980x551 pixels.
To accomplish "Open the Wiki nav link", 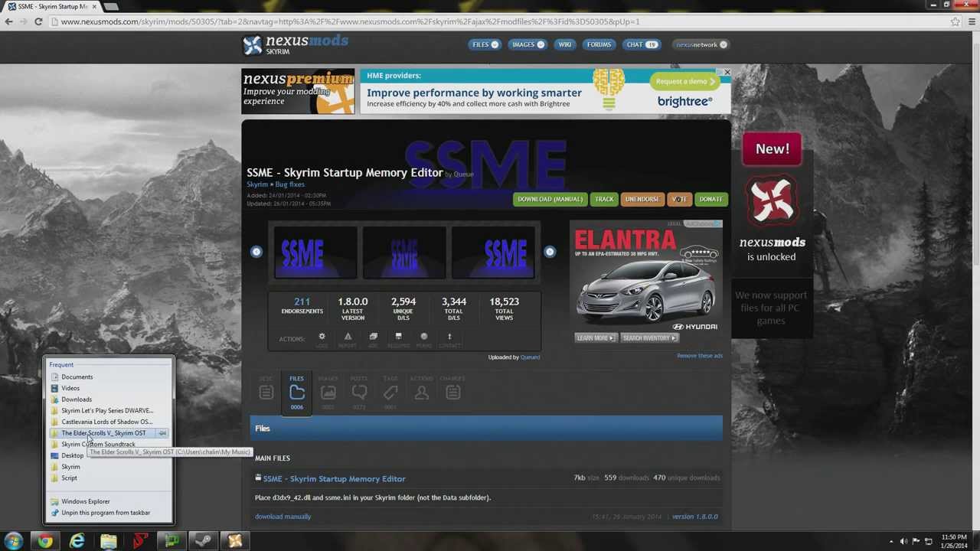I will pos(565,44).
